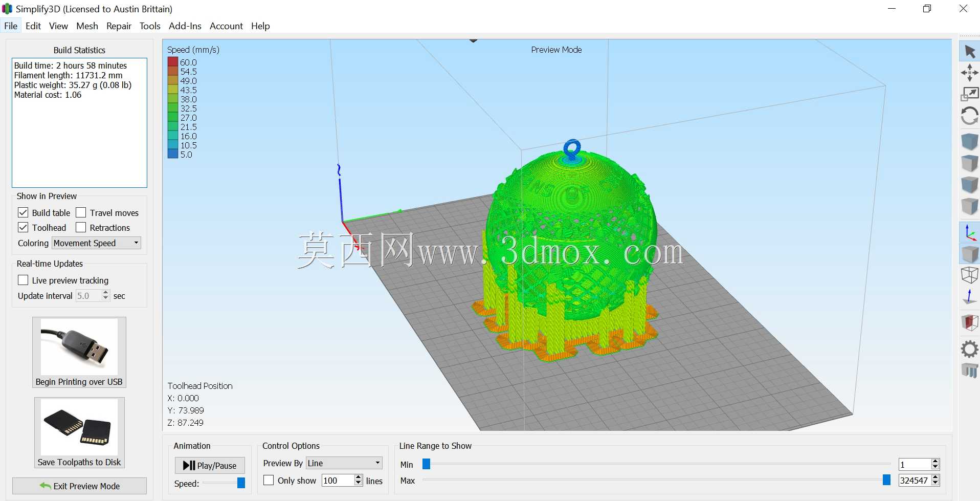Switch to front view cube icon
Screen dimensions: 980x501
point(969,185)
